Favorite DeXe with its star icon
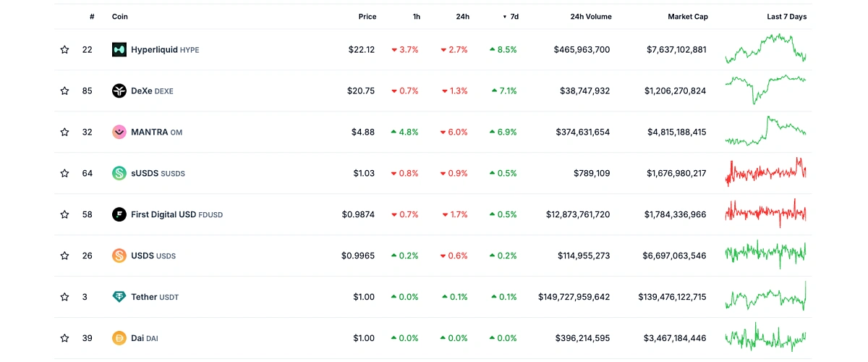 [x=64, y=91]
